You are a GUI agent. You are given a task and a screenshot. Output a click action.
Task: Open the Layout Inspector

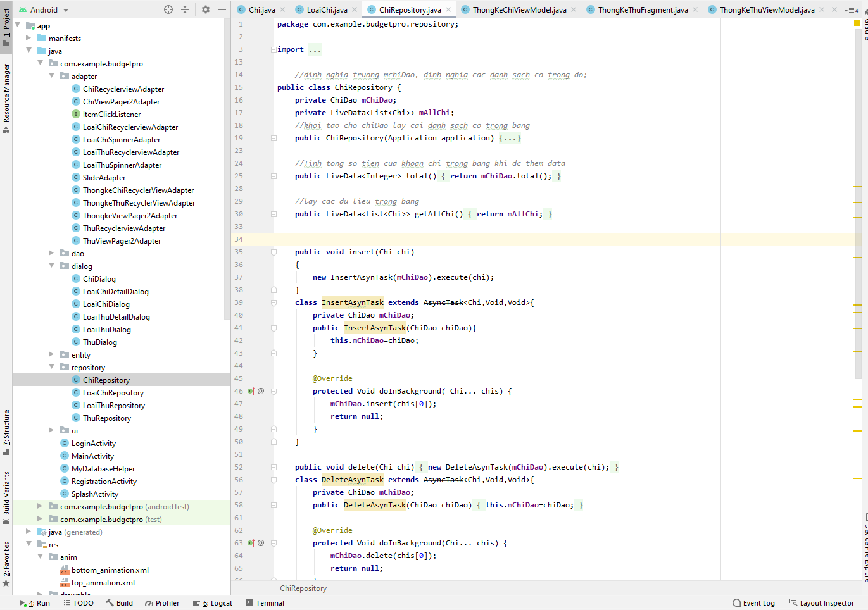tap(822, 603)
